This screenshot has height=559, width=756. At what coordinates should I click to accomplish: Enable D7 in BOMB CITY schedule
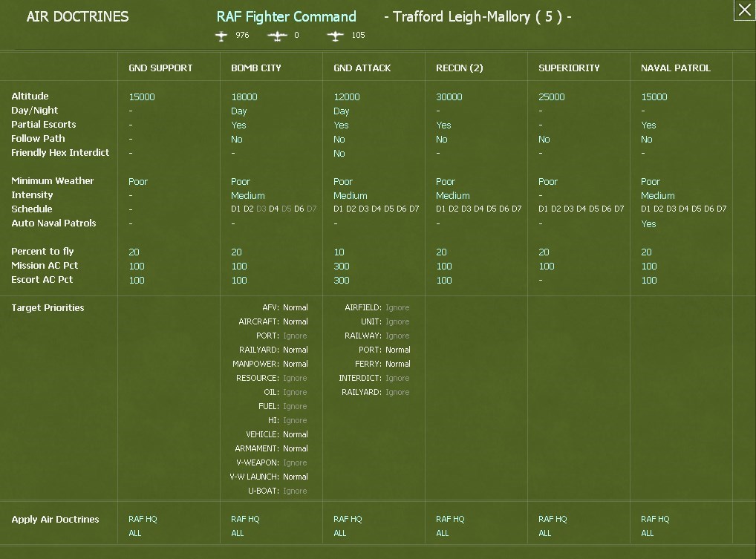[x=311, y=209]
